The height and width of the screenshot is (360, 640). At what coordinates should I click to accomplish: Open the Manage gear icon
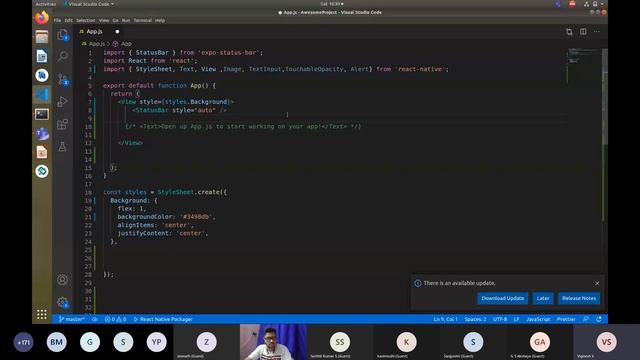point(62,302)
